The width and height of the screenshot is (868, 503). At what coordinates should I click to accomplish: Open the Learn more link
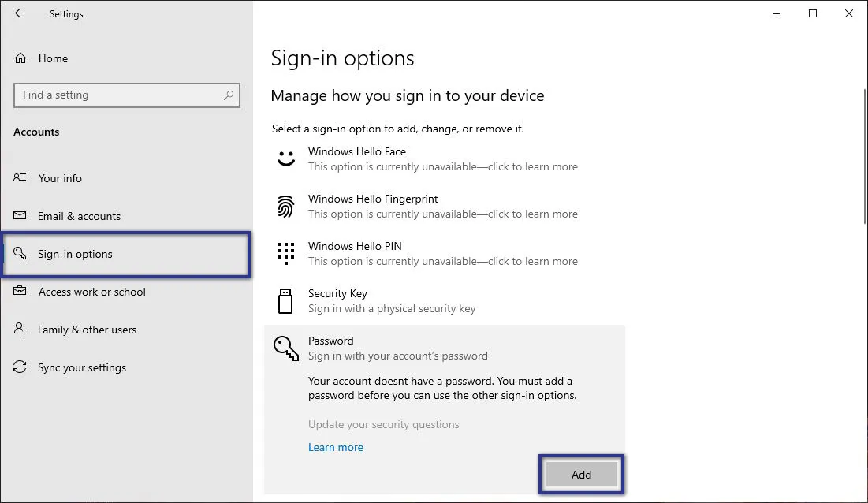[336, 446]
